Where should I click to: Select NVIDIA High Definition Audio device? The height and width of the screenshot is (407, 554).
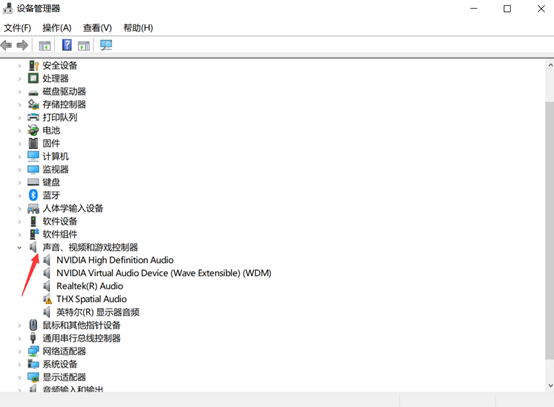[x=115, y=260]
